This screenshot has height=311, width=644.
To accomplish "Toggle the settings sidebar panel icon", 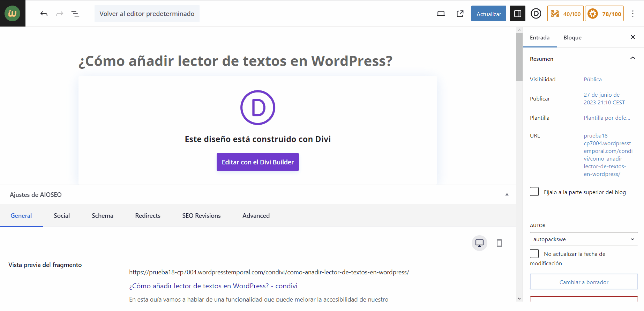I will (x=517, y=14).
